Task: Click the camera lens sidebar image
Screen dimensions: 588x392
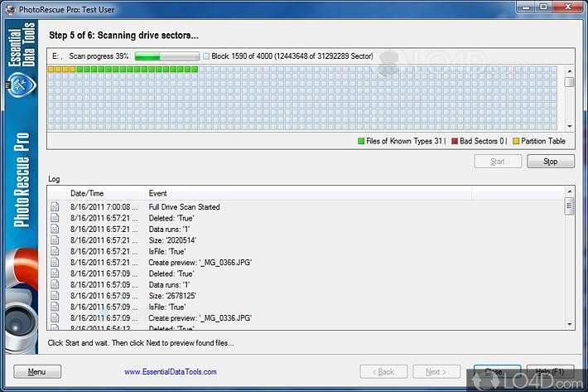Action: [22, 323]
